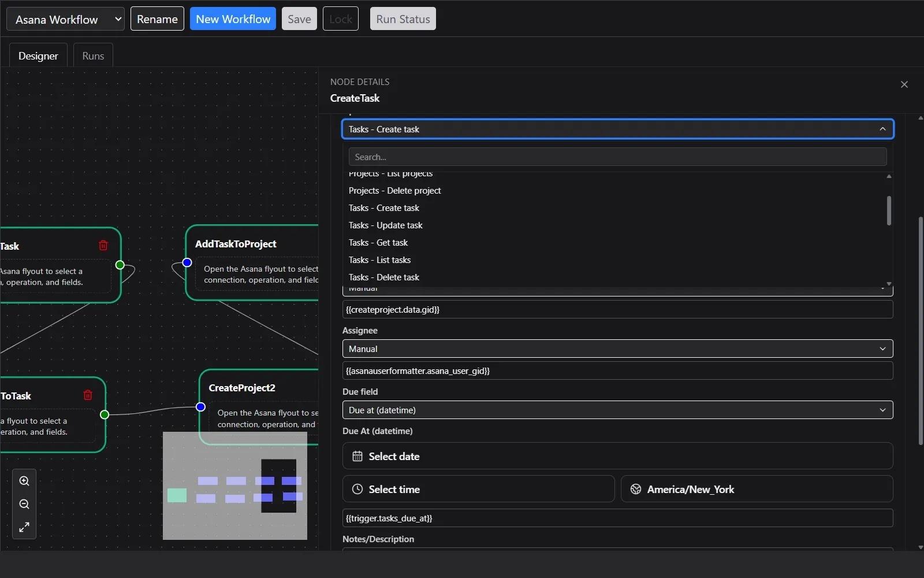924x578 pixels.
Task: Change the America/New_York timezone
Action: click(757, 490)
